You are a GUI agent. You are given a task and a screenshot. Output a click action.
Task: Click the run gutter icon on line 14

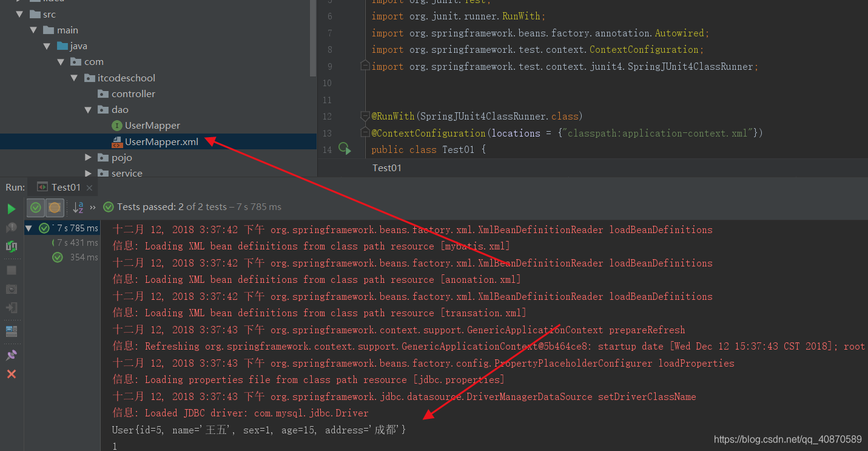point(344,149)
